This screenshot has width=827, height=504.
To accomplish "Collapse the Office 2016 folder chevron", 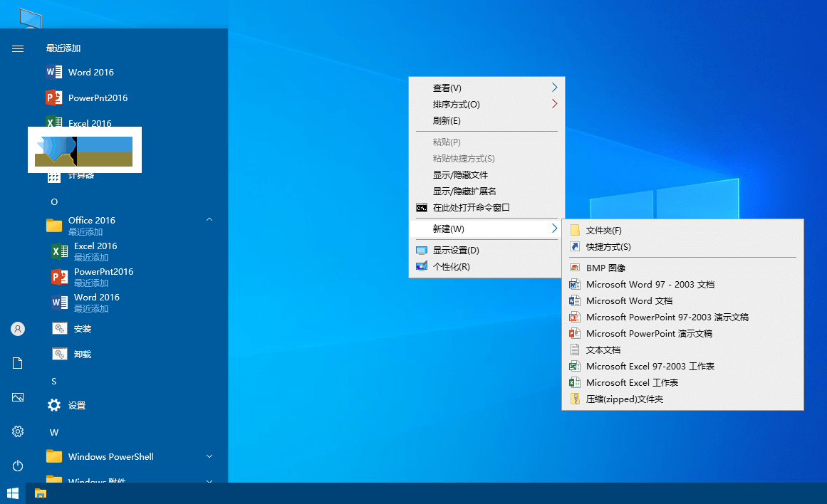I will pos(209,220).
